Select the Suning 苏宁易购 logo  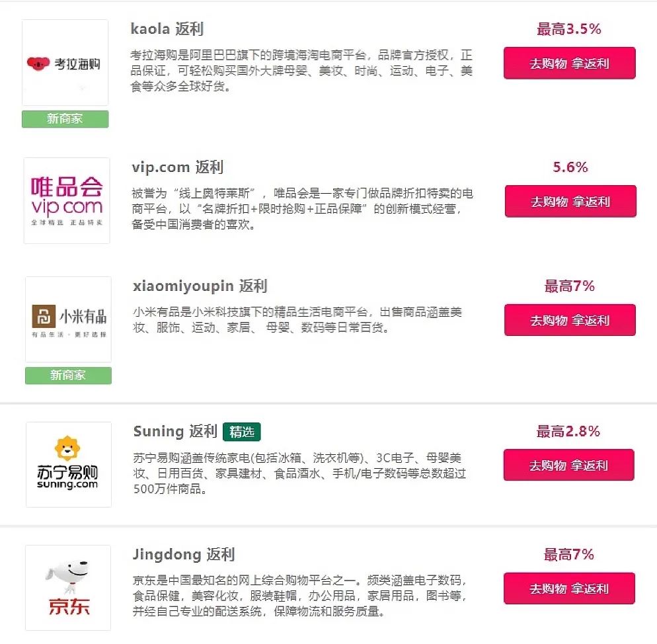point(69,465)
